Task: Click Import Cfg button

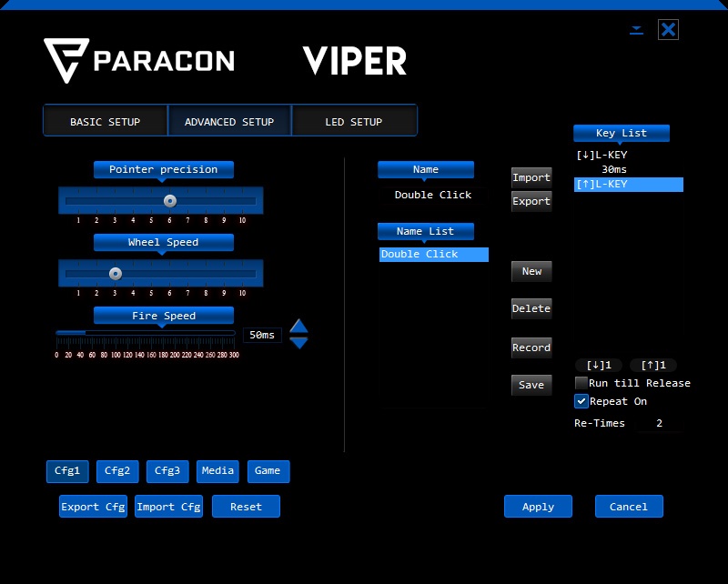Action: coord(168,507)
